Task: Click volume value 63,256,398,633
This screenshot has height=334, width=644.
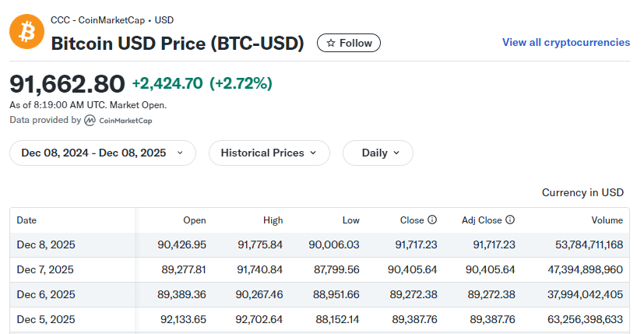Action: 586,320
